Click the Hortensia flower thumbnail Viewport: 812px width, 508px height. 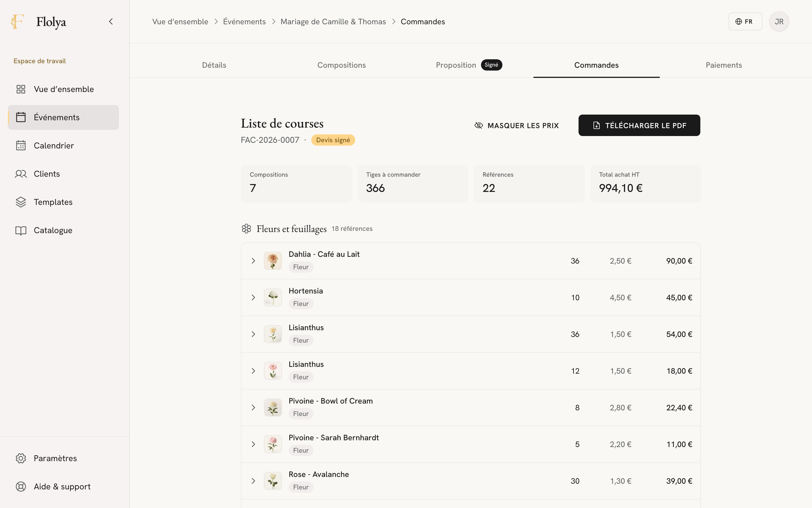click(273, 297)
